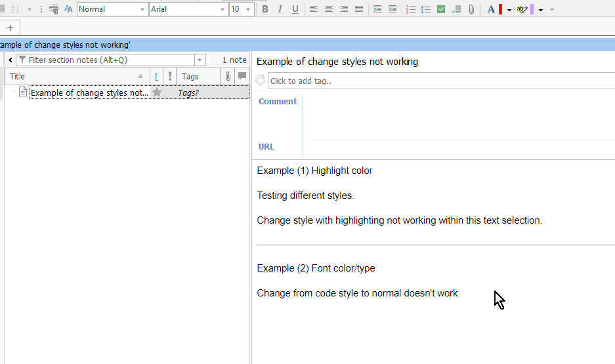Click the tag icon beside tag field
The image size is (615, 364).
[260, 80]
